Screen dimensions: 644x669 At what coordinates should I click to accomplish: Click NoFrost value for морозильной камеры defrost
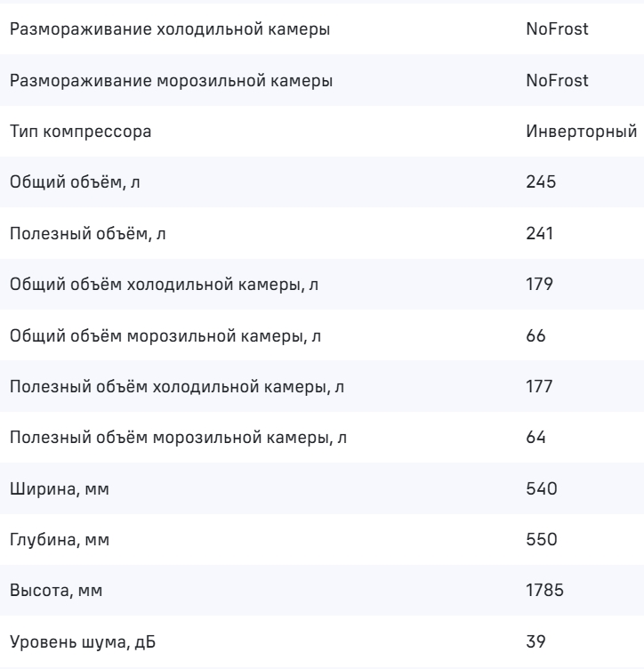click(557, 81)
